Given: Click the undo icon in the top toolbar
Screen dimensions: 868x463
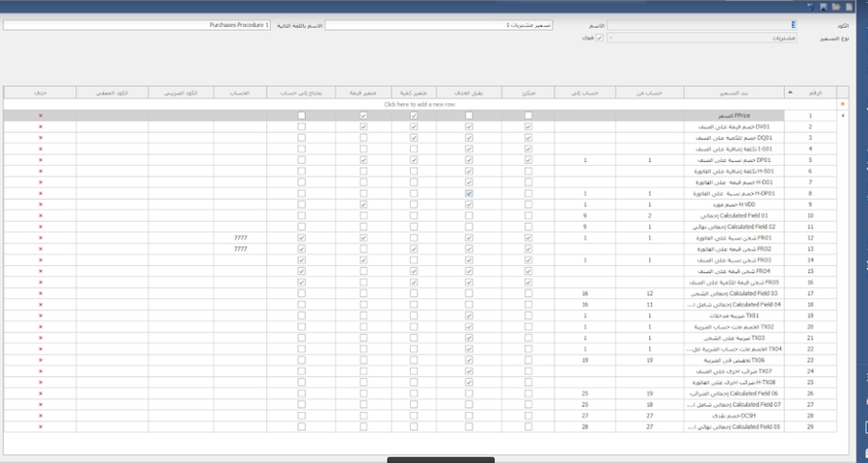Looking at the screenshot, I should [811, 6].
